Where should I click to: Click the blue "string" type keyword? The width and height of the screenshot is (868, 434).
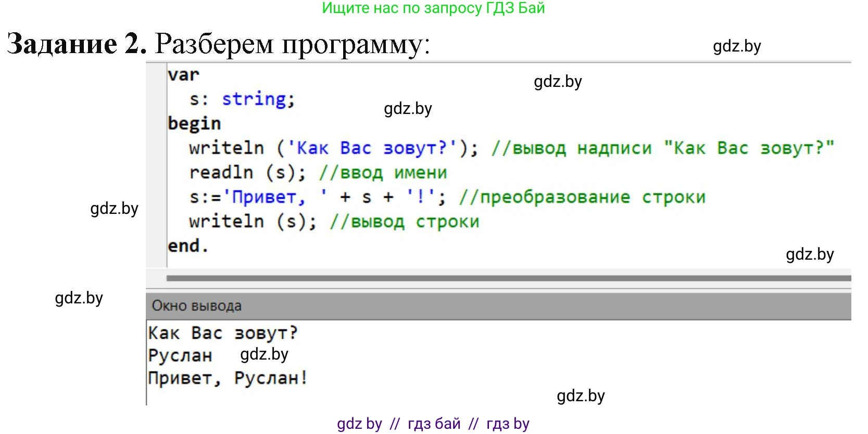pyautogui.click(x=254, y=99)
